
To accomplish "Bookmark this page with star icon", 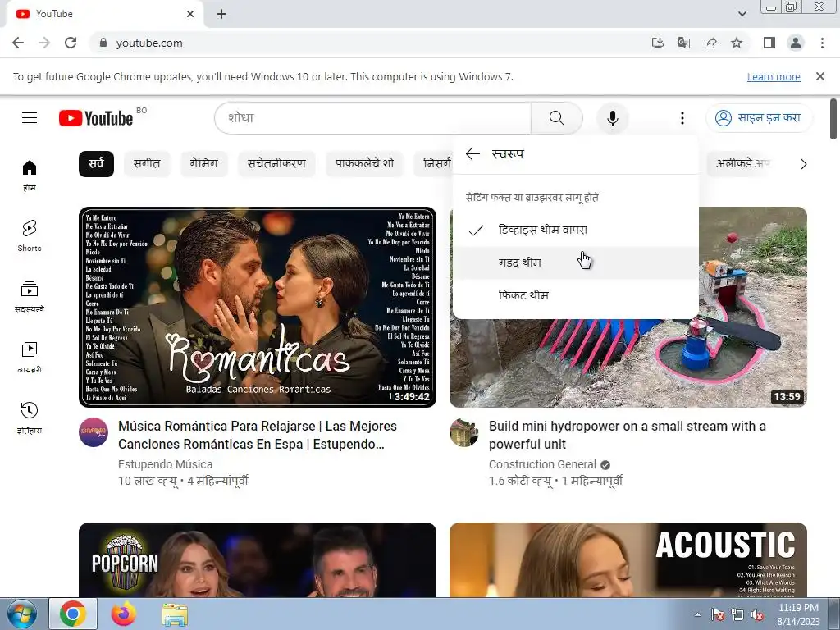I will coord(737,43).
